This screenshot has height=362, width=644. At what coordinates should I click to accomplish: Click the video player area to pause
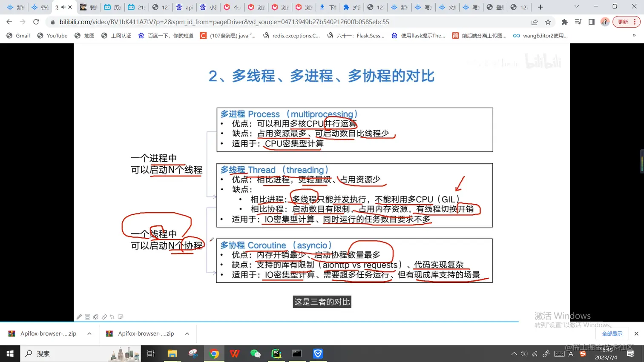pyautogui.click(x=322, y=182)
